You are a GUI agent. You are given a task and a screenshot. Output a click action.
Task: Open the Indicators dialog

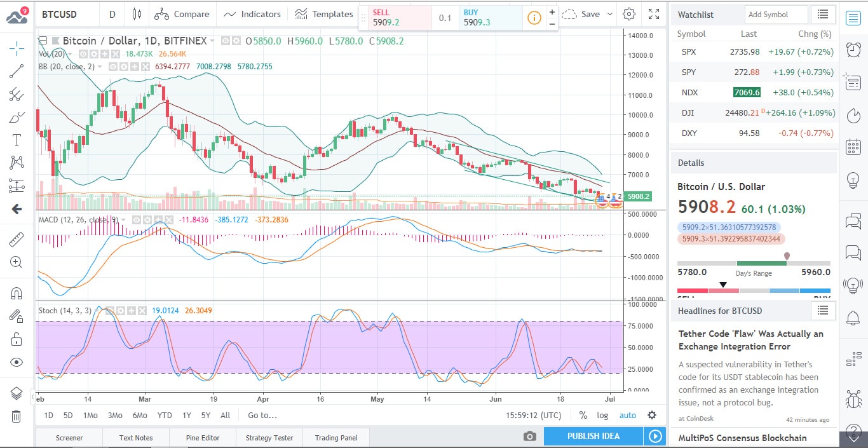252,14
